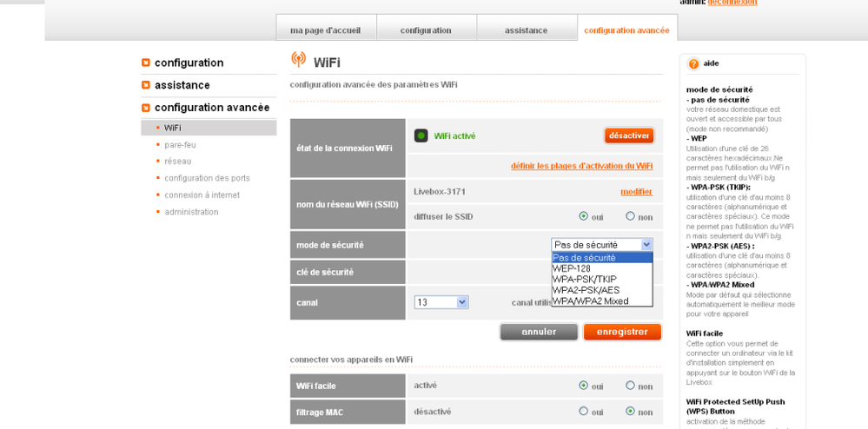
Task: Set diffuser le SSID to oui
Action: [583, 216]
